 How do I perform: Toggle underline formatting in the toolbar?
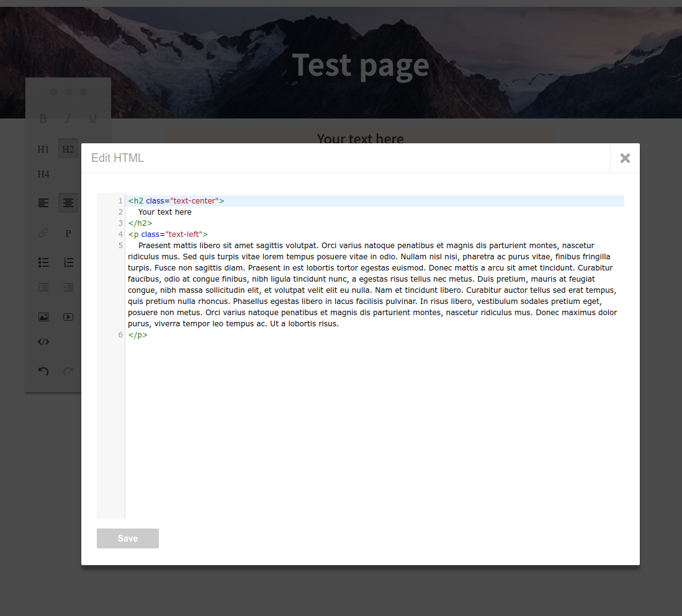pyautogui.click(x=92, y=118)
